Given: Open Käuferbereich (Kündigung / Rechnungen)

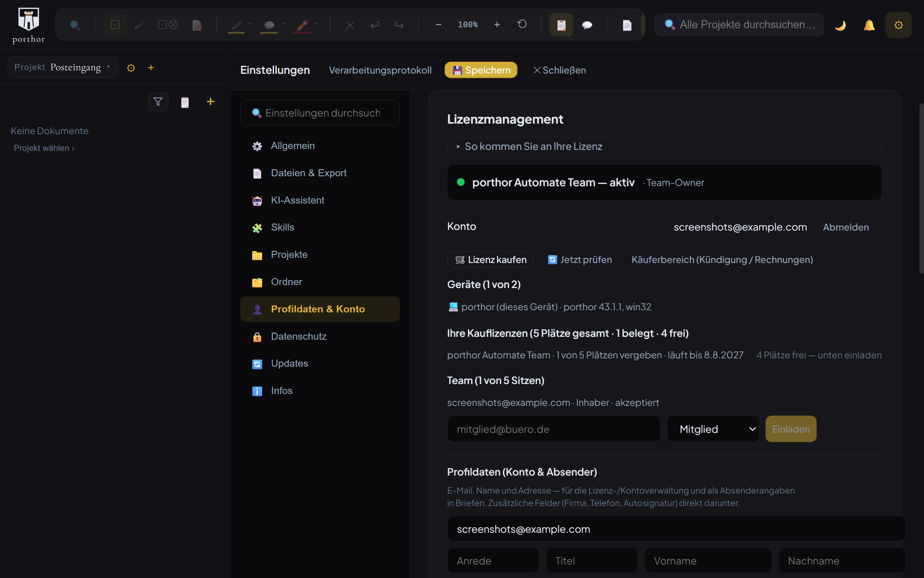Looking at the screenshot, I should point(722,259).
